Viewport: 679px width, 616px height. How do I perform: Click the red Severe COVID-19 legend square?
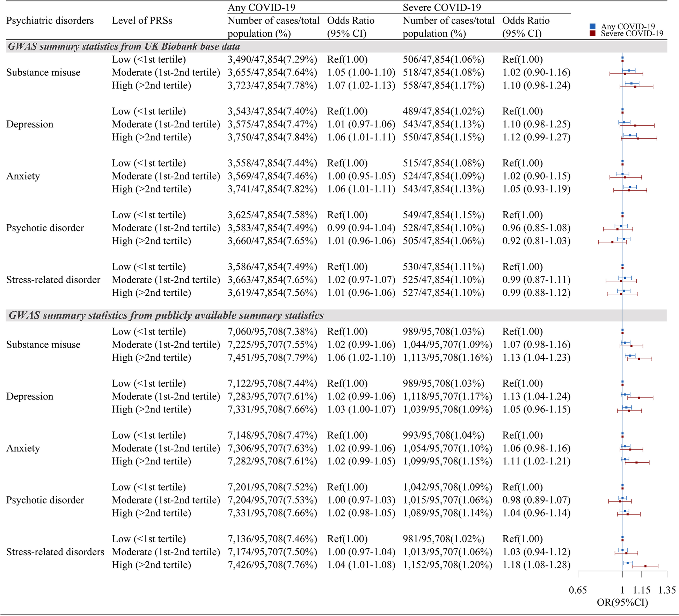(x=592, y=34)
